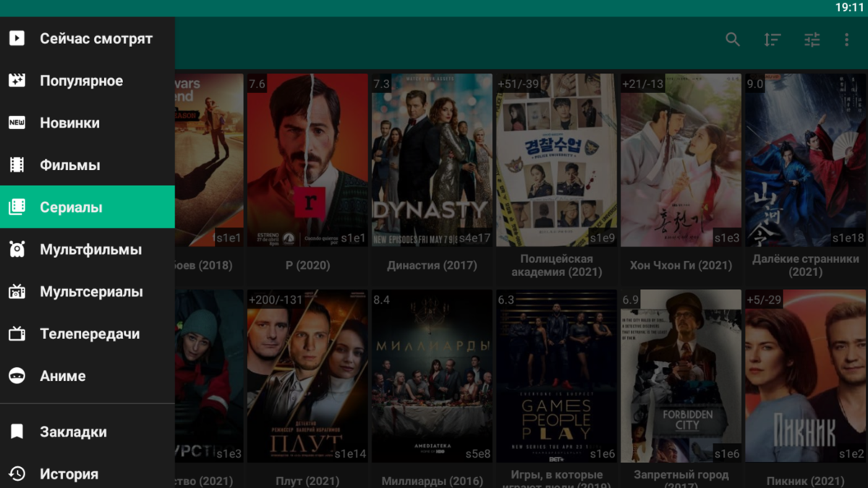The height and width of the screenshot is (488, 868).
Task: Click the 8.4 rating badge
Action: (x=381, y=299)
